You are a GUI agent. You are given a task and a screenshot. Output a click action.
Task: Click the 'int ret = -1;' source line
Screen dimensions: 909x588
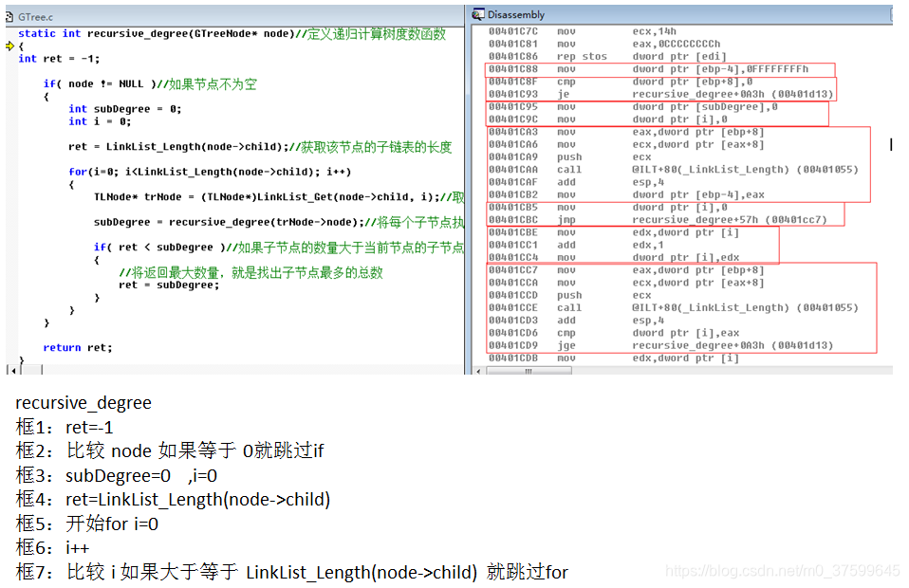pyautogui.click(x=59, y=59)
